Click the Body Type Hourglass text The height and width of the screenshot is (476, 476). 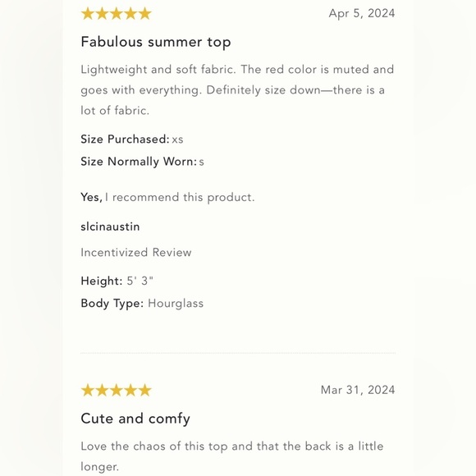pyautogui.click(x=142, y=304)
